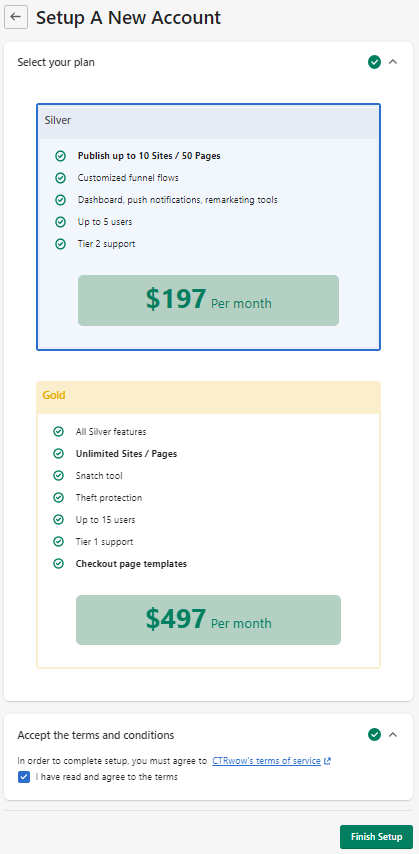Click the Select your plan heading
419x854 pixels.
(x=56, y=63)
